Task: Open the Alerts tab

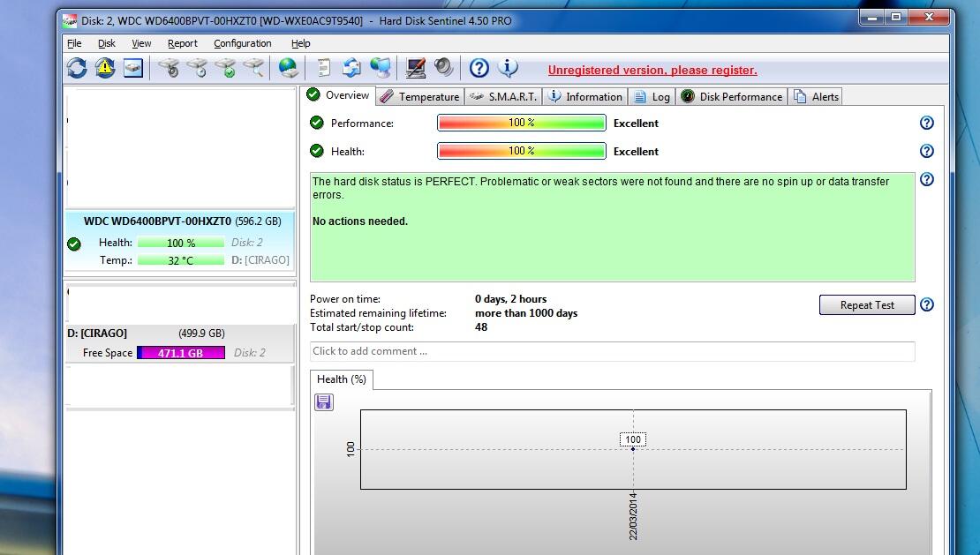Action: click(817, 97)
